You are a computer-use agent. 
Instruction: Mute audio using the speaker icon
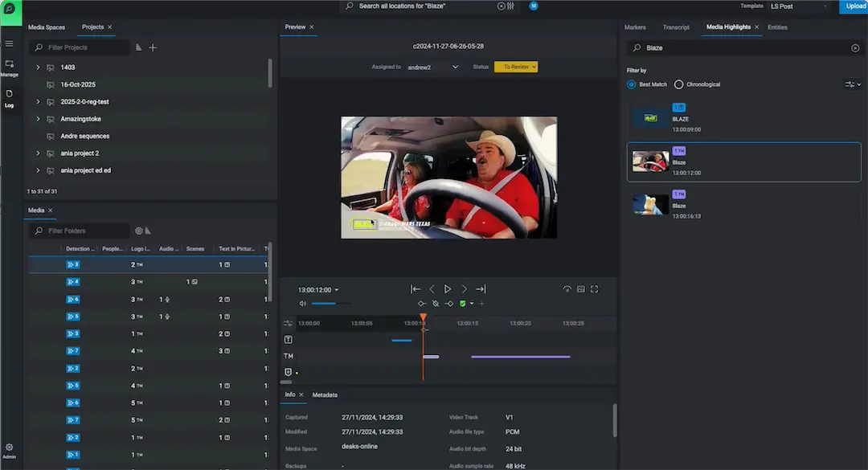[303, 304]
